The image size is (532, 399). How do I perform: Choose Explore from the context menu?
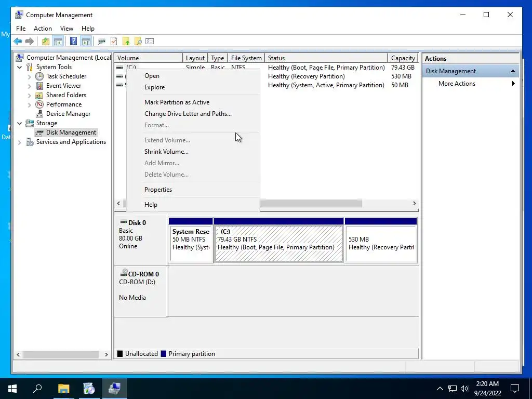(193, 87)
